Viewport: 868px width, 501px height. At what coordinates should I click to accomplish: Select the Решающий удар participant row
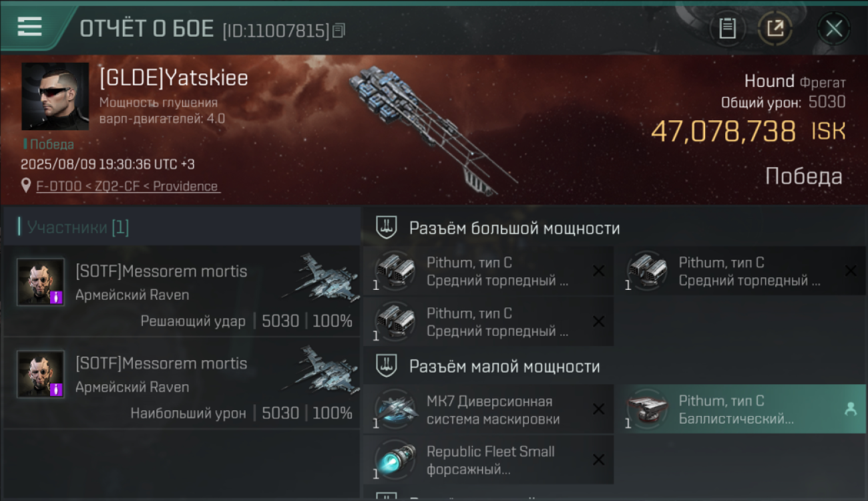182,291
